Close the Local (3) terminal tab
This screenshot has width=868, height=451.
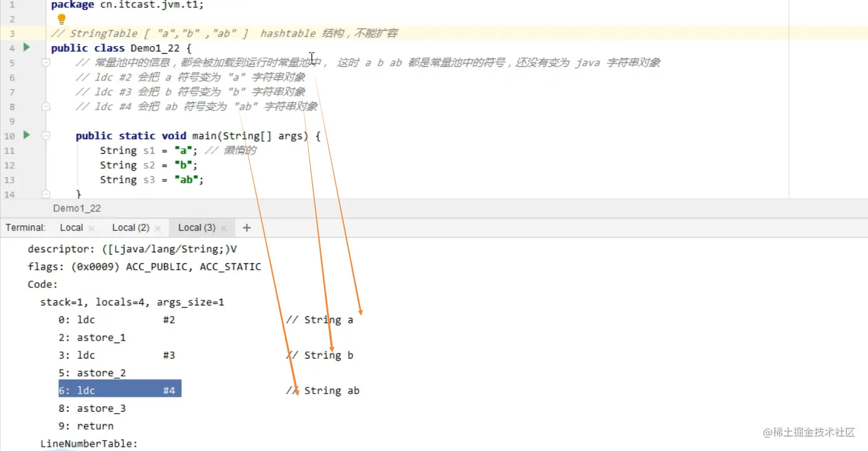pos(224,228)
